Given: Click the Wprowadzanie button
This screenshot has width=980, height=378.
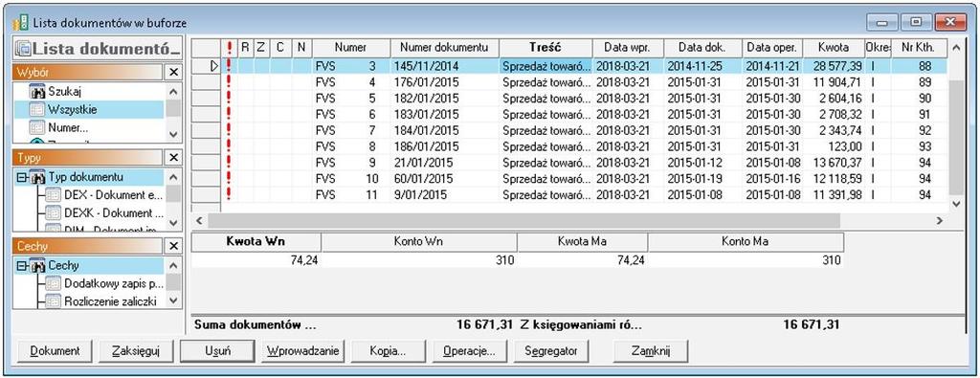Looking at the screenshot, I should [x=302, y=351].
